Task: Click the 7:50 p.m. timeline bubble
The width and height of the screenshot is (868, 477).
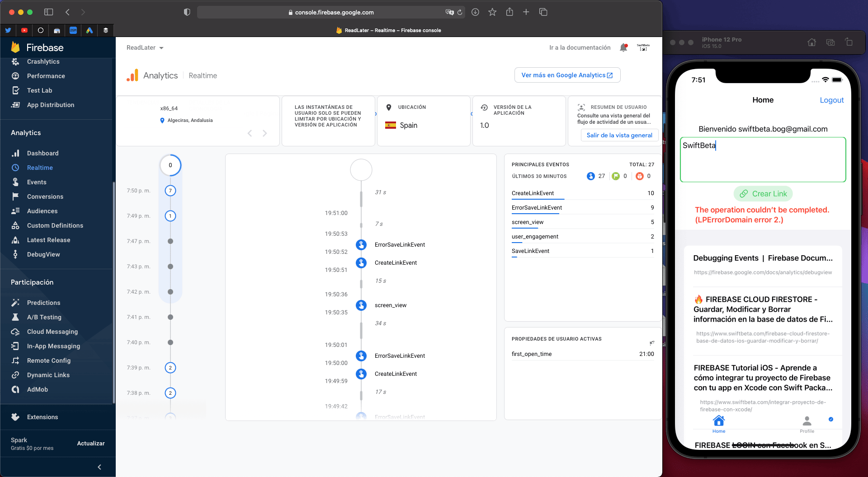Action: pos(170,191)
